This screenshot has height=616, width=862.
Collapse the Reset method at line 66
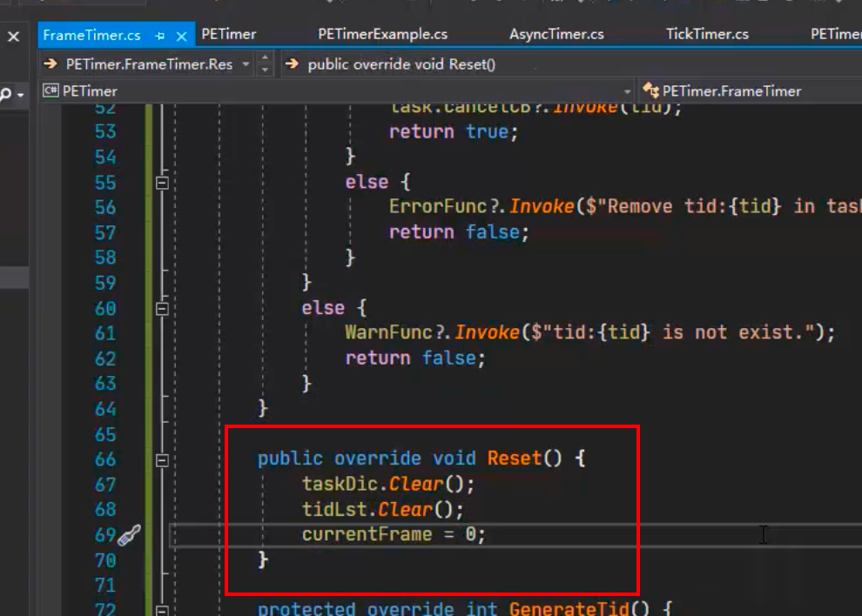[162, 460]
